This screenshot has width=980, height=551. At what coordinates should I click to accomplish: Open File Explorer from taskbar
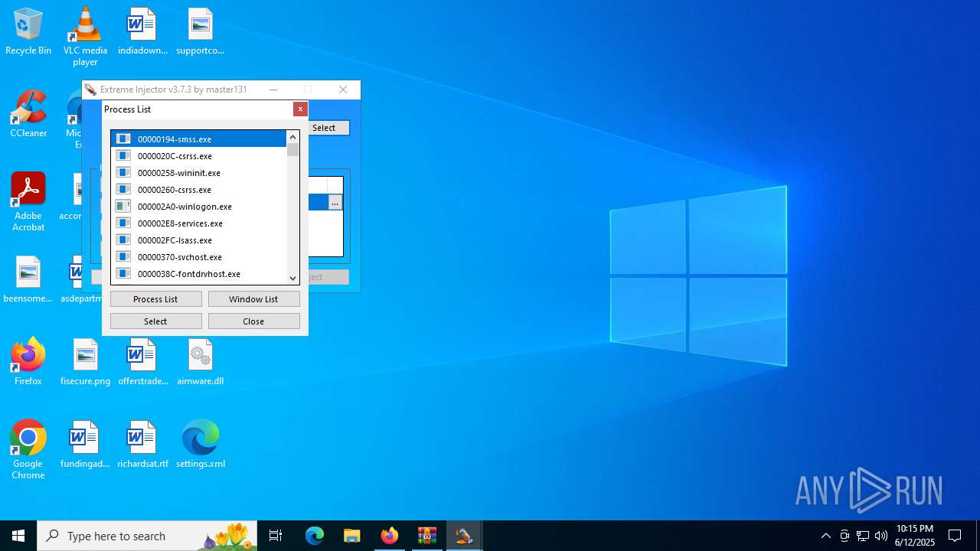coord(352,536)
